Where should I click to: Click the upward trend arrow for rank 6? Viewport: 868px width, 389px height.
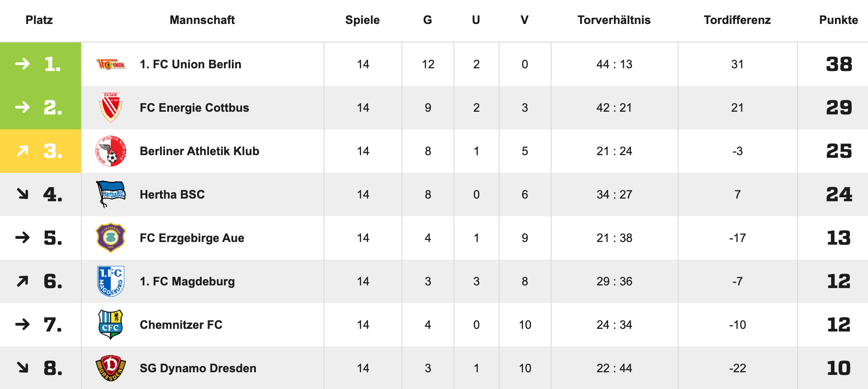click(23, 281)
